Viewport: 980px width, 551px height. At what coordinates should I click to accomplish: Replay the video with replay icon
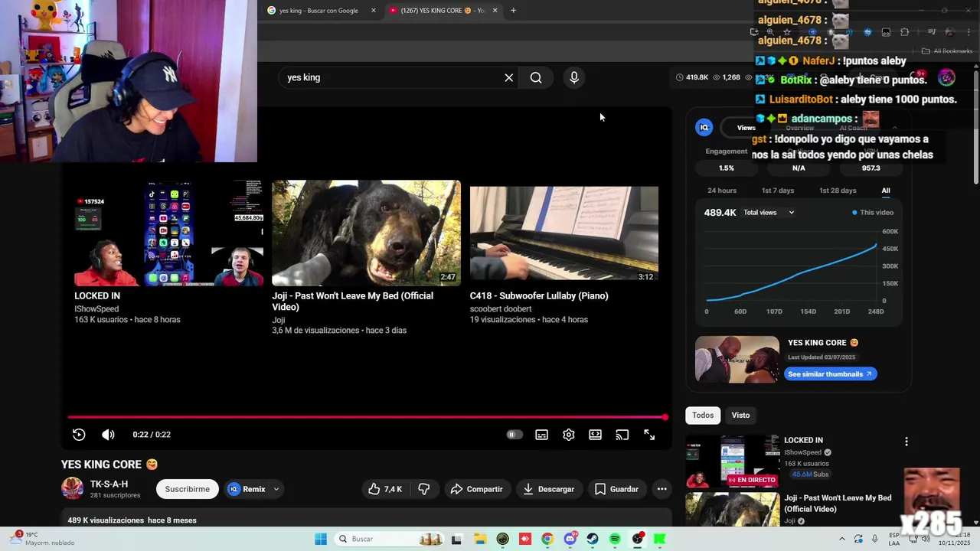[x=79, y=435]
